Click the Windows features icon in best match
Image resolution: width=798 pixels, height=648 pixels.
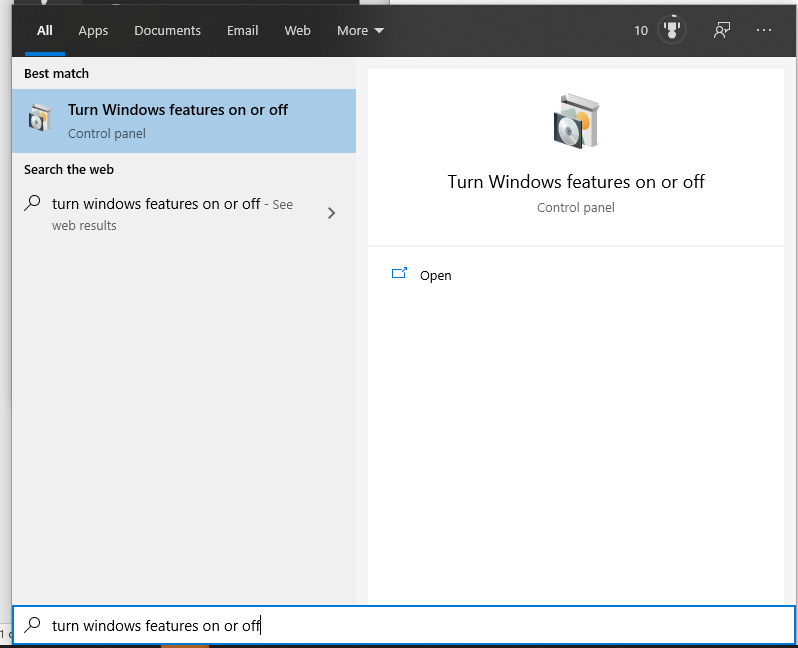40,118
